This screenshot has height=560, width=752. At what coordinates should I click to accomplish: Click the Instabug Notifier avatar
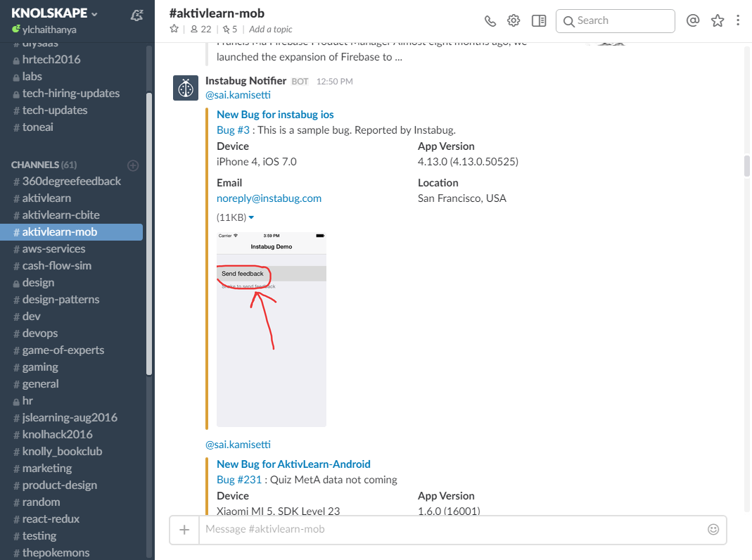point(186,88)
